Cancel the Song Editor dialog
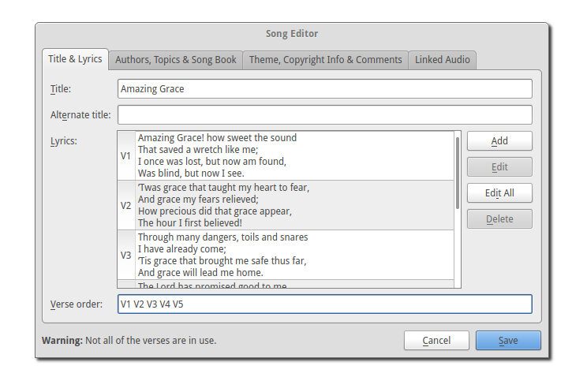Image resolution: width=572 pixels, height=392 pixels. 436,341
